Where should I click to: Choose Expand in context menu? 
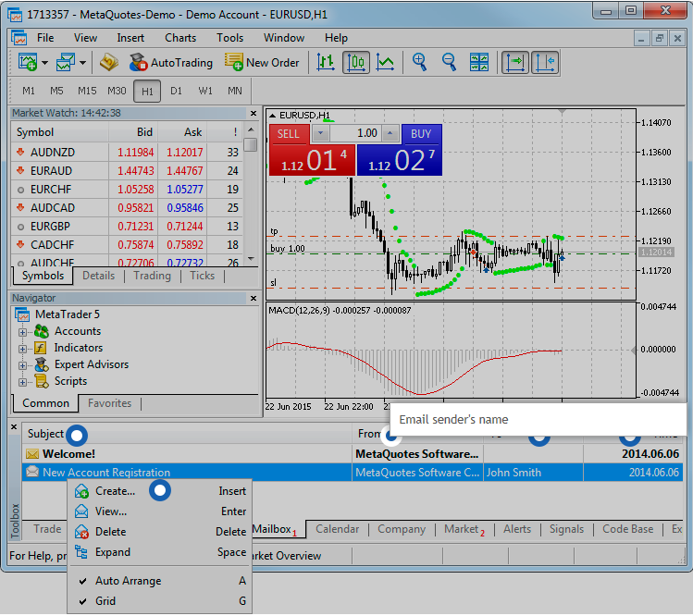pyautogui.click(x=159, y=552)
